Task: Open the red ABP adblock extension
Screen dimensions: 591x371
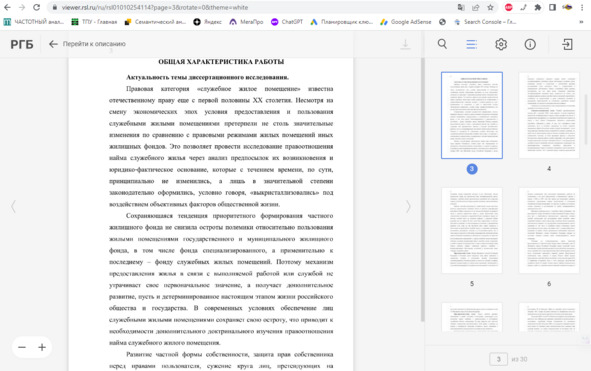Action: coord(508,7)
